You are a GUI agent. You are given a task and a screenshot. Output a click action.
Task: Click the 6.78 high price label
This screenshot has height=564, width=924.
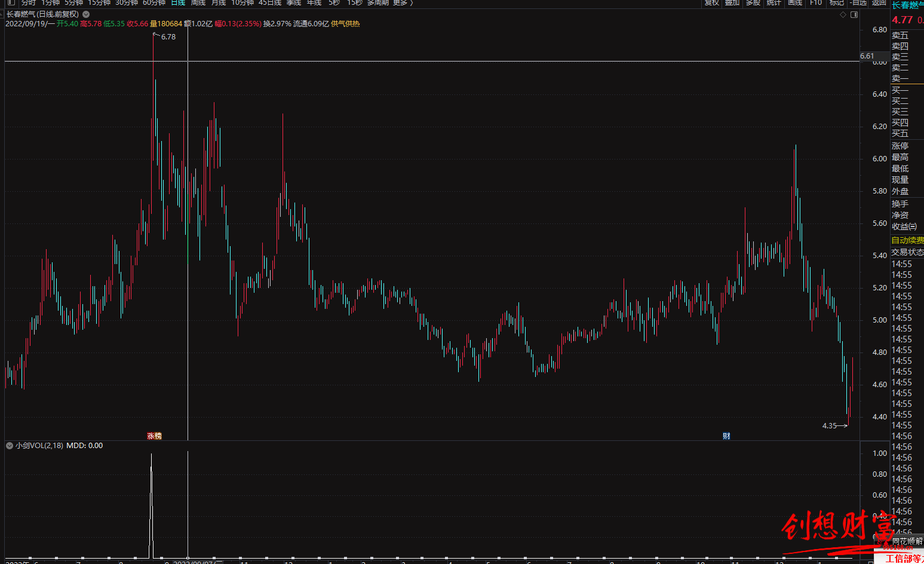click(x=168, y=37)
